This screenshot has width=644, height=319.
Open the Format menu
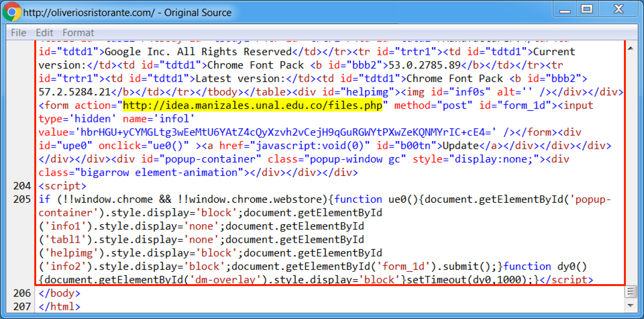78,32
